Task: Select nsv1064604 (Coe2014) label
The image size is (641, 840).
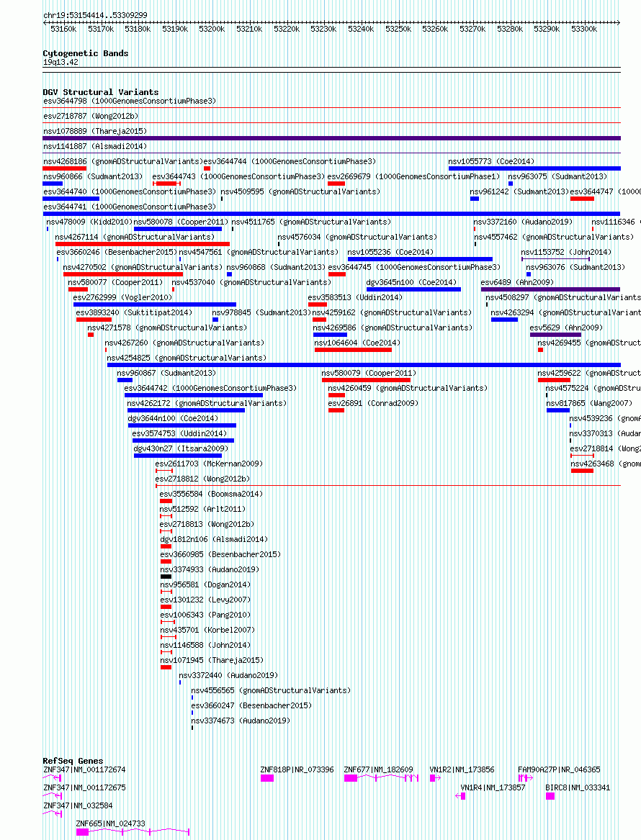Action: click(x=357, y=343)
